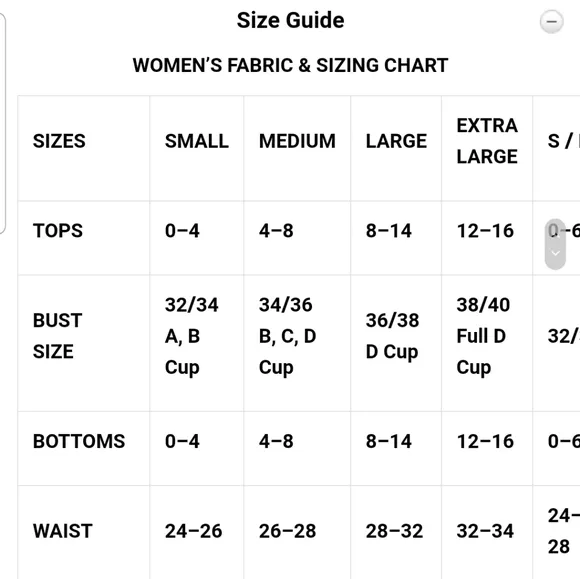Click the 32–34 waist cell for Extra Large

(487, 532)
